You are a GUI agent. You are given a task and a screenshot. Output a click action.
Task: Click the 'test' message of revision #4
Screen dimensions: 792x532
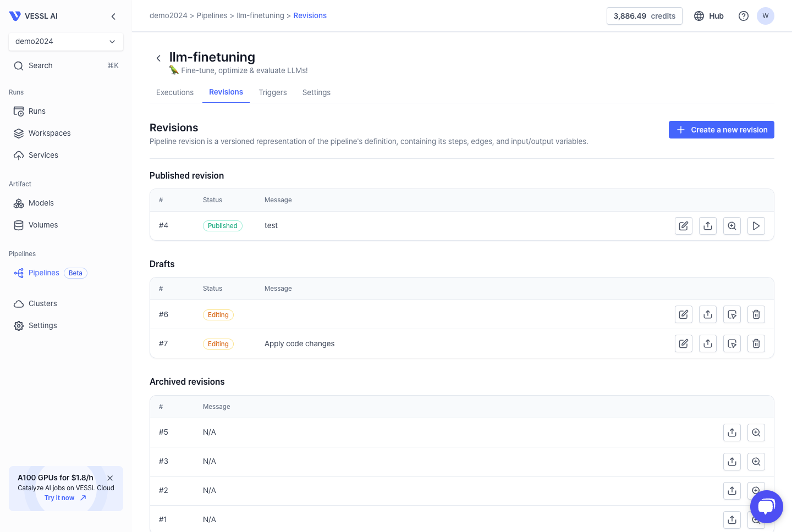271,225
